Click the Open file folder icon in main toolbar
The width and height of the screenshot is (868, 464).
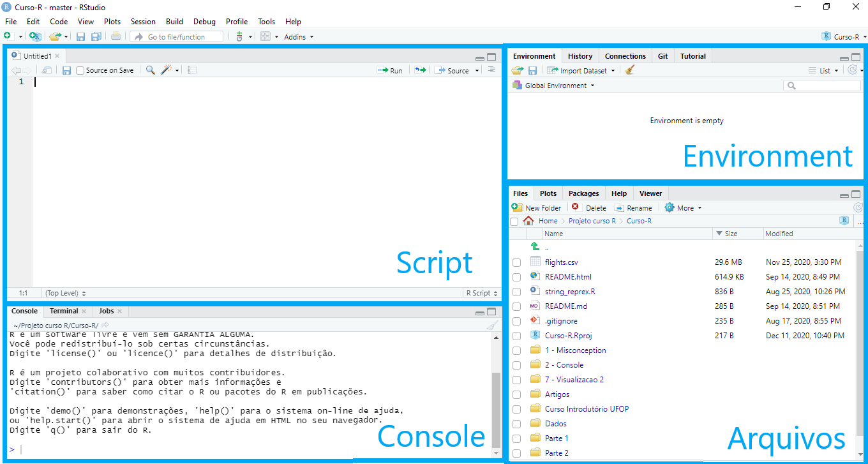click(x=56, y=36)
